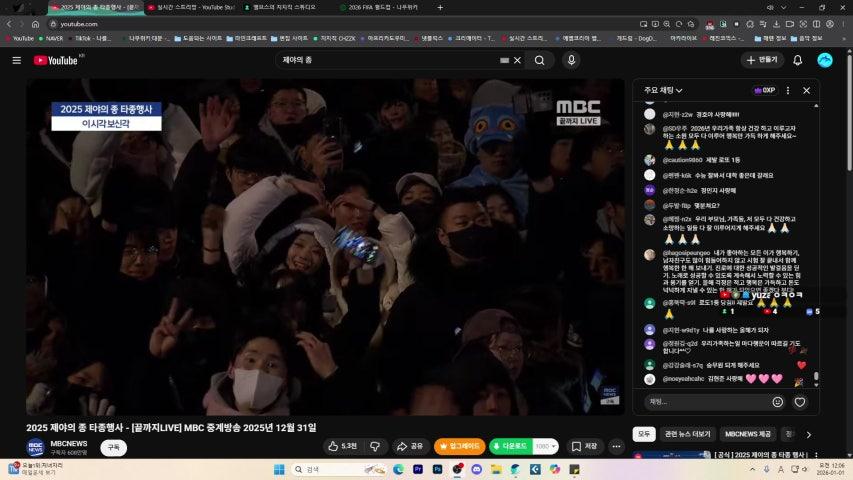Open the notifications bell
Screen dimensions: 853x480
(797, 60)
